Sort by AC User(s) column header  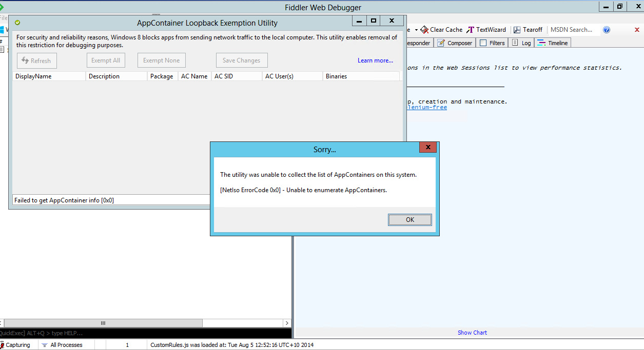[x=292, y=76]
